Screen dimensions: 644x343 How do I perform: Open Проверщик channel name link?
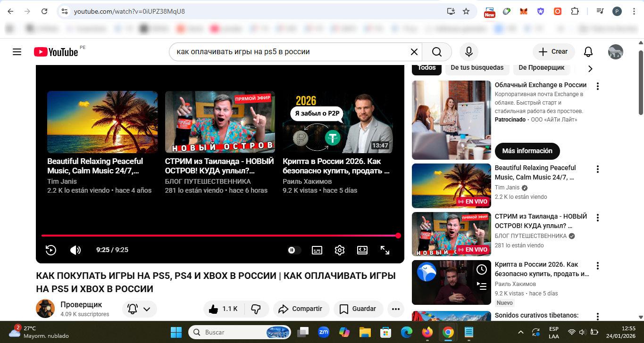[81, 305]
